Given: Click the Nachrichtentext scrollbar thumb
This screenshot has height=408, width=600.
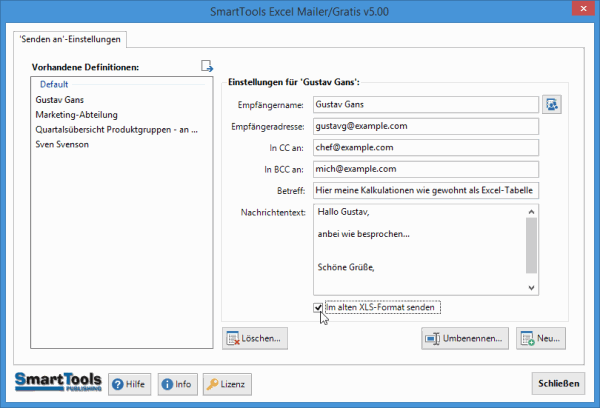Looking at the screenshot, I should pos(531,245).
